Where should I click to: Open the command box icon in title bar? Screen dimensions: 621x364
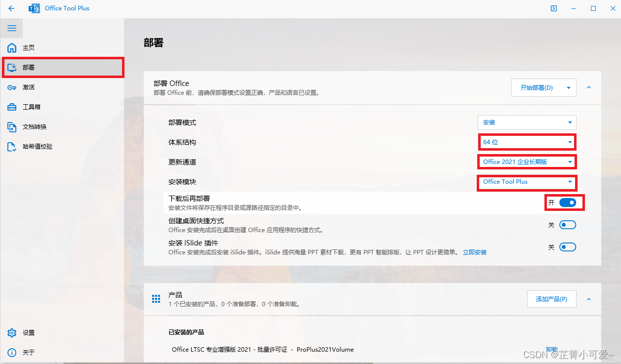coord(554,8)
